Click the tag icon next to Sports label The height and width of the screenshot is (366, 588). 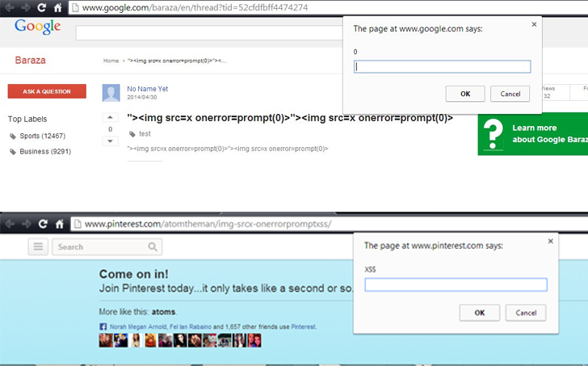(x=13, y=136)
